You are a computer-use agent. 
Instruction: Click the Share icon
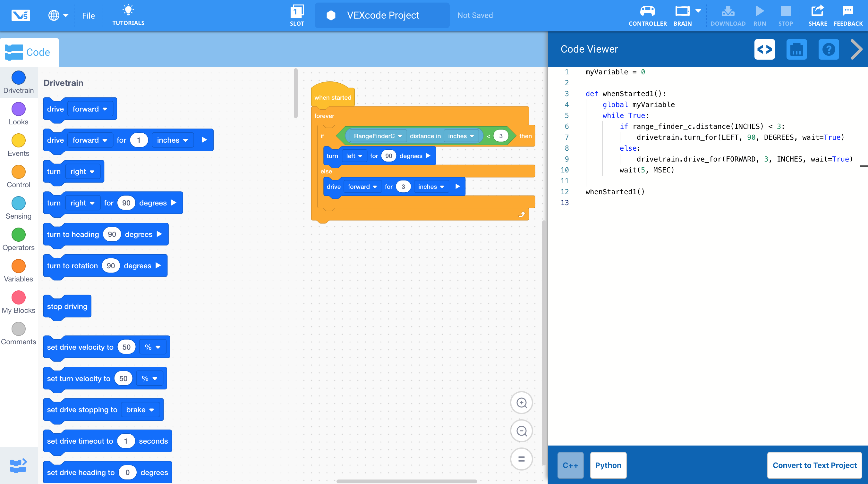817,15
